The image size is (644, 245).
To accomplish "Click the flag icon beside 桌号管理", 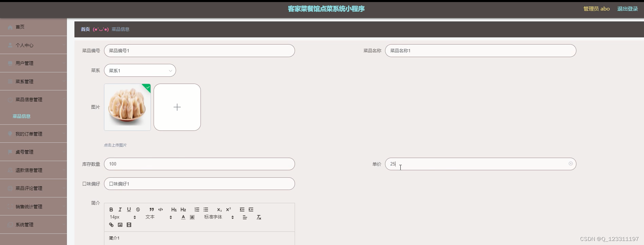I will tap(10, 152).
